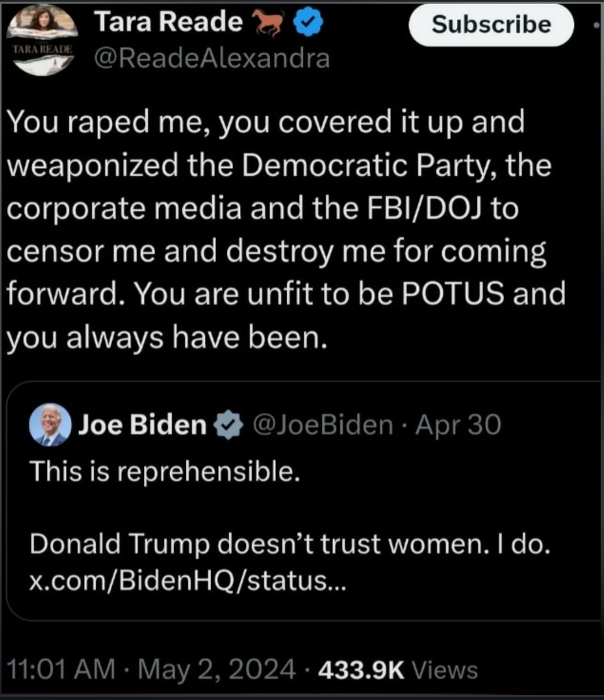Click the more options dot beside Subscribe
Image resolution: width=604 pixels, height=700 pixels.
597,25
